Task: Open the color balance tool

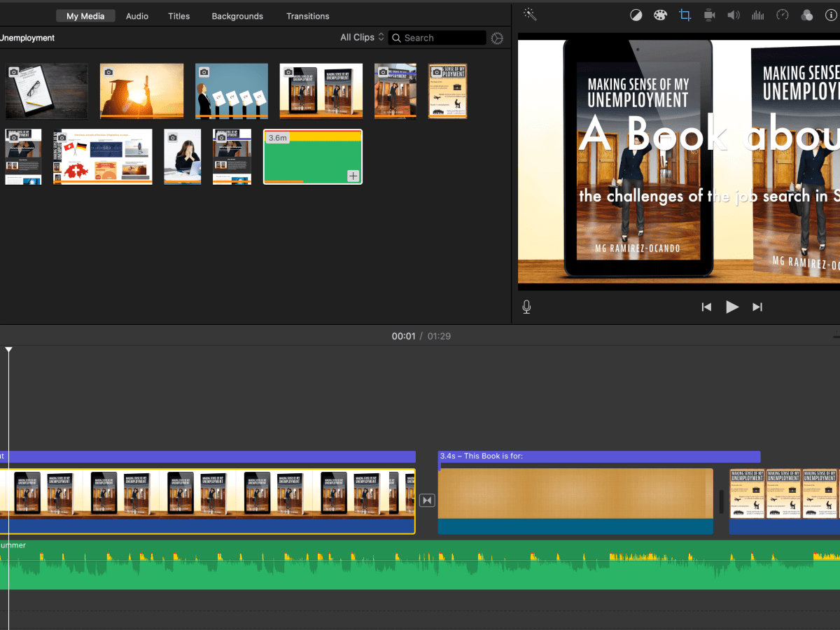Action: tap(636, 15)
